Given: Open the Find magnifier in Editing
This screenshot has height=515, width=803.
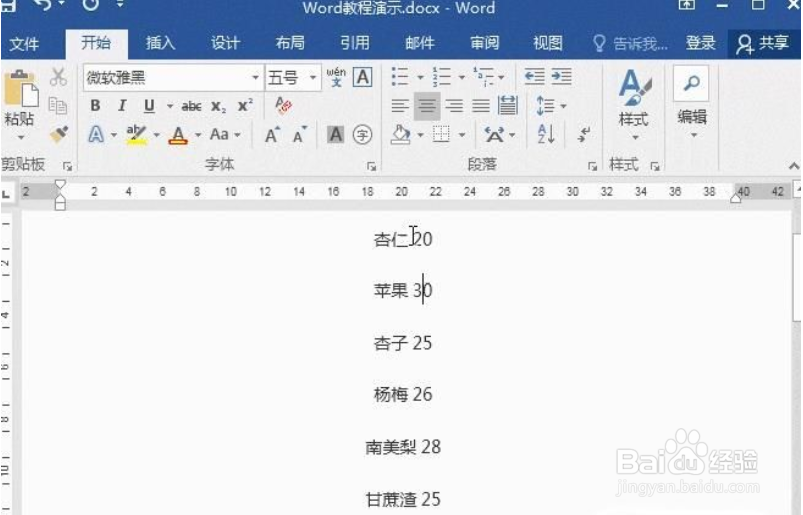Looking at the screenshot, I should point(691,83).
